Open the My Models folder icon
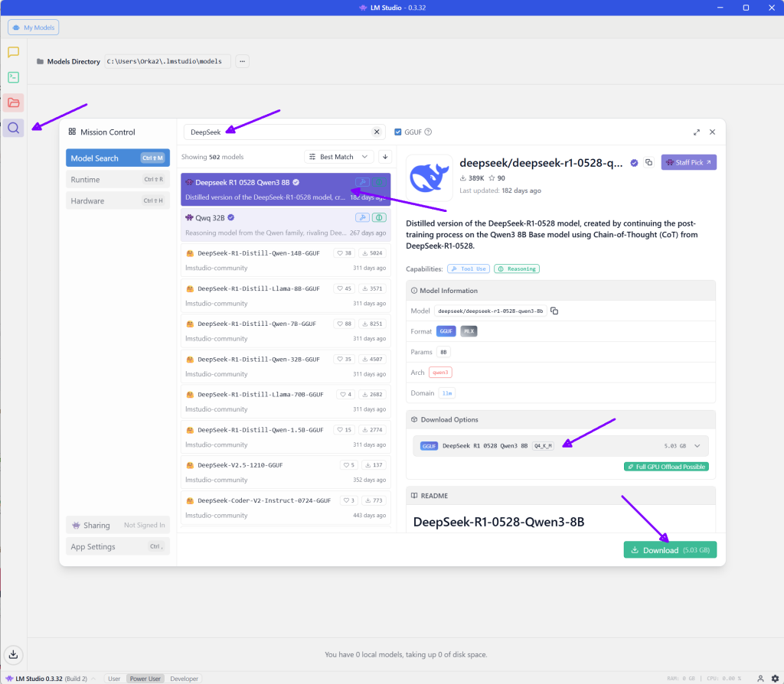 (x=13, y=103)
